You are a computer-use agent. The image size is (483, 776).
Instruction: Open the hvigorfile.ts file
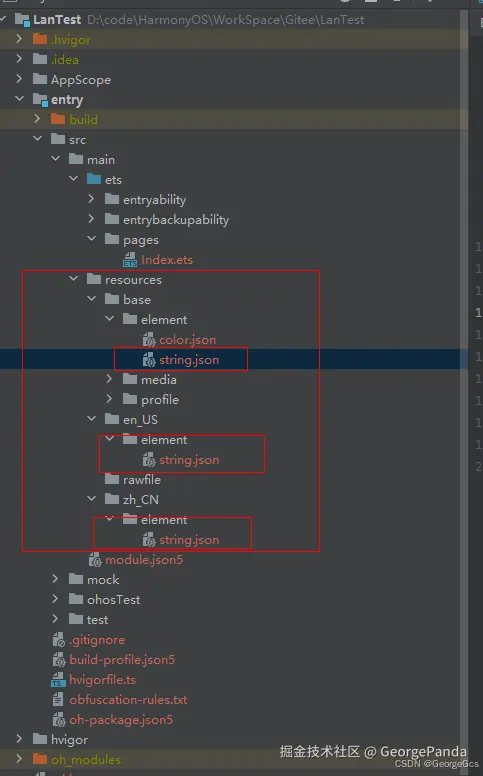(102, 679)
